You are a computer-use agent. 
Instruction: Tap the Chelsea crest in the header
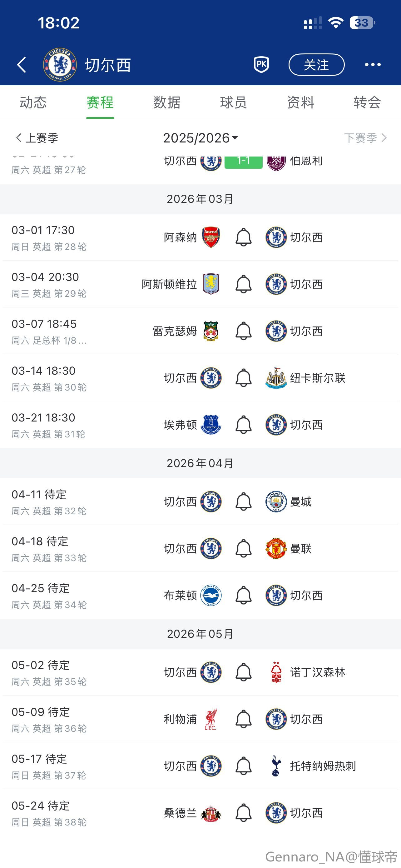tap(60, 65)
